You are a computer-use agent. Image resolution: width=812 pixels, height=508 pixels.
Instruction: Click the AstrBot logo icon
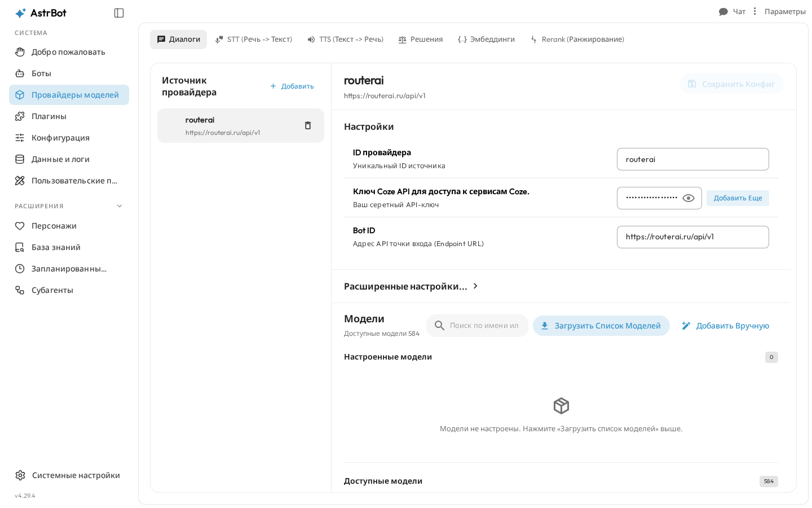[20, 13]
